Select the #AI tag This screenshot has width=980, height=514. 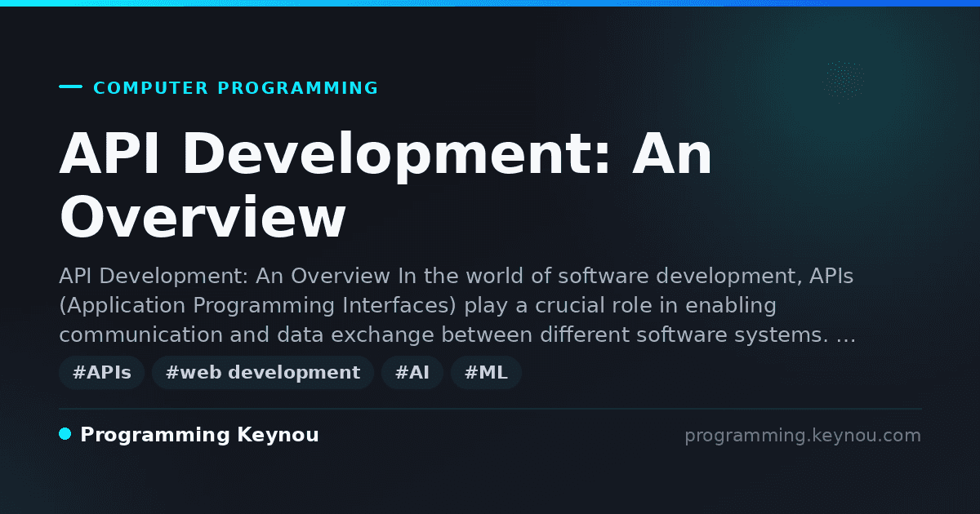(x=412, y=373)
